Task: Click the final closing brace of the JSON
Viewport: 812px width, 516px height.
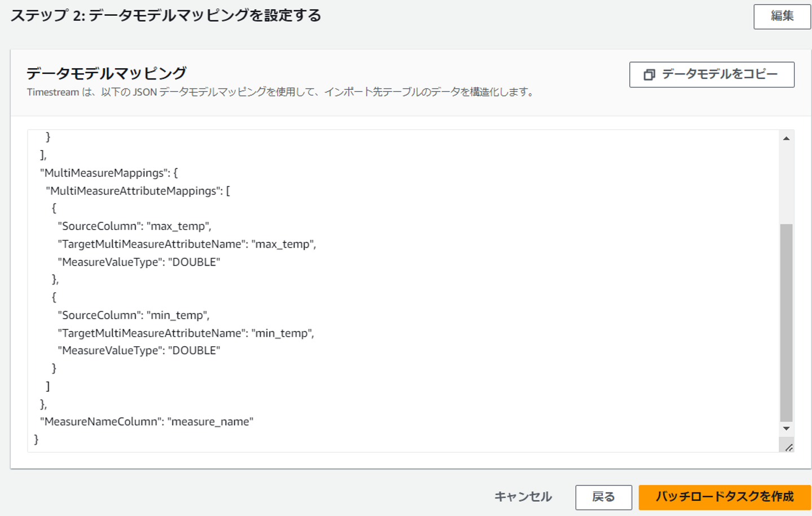Action: tap(37, 439)
